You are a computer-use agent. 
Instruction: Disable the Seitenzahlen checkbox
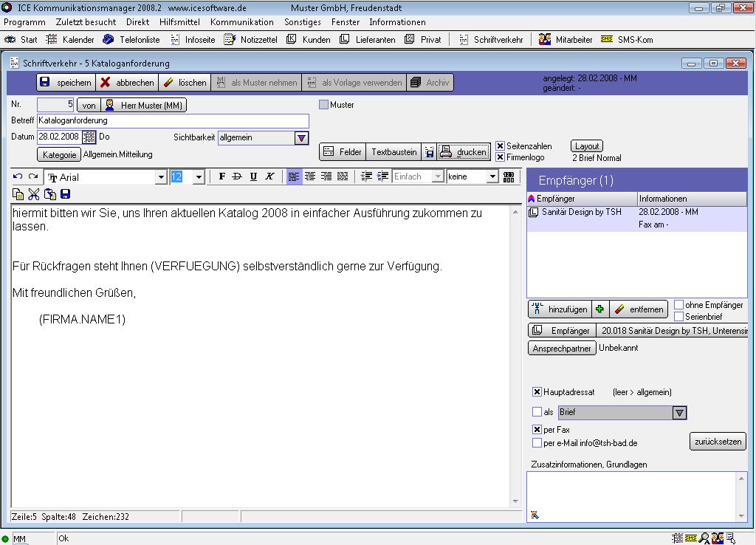tap(500, 146)
